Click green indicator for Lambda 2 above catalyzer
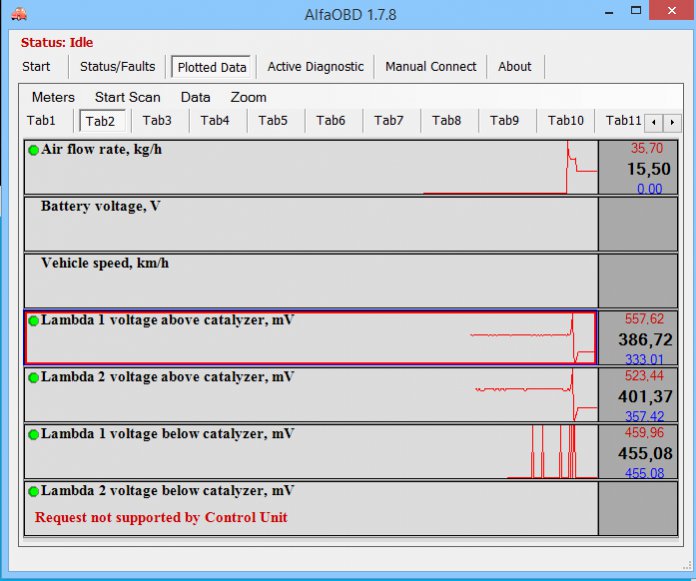 [33, 378]
